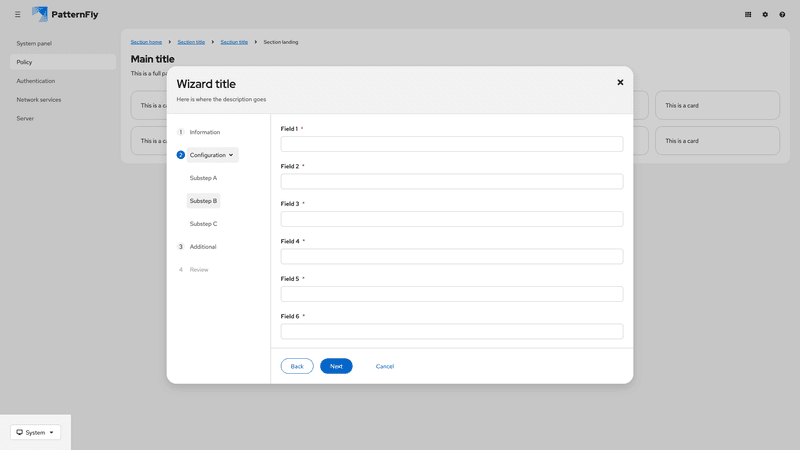Image resolution: width=800 pixels, height=450 pixels.
Task: Click the second Section title breadcrumb
Action: click(234, 42)
